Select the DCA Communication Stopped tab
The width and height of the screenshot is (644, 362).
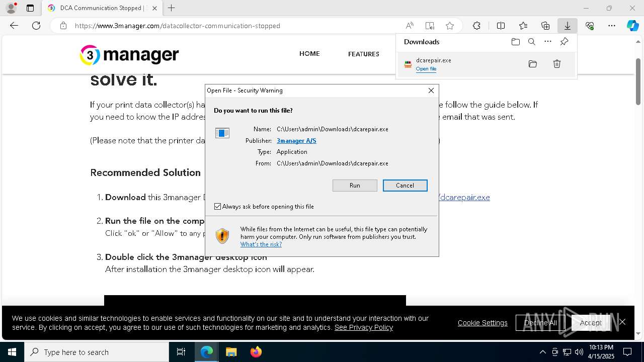tap(103, 8)
